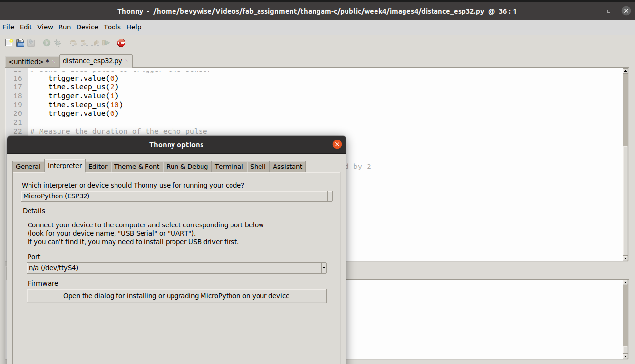
Task: Switch to the Terminal options tab
Action: 229,167
